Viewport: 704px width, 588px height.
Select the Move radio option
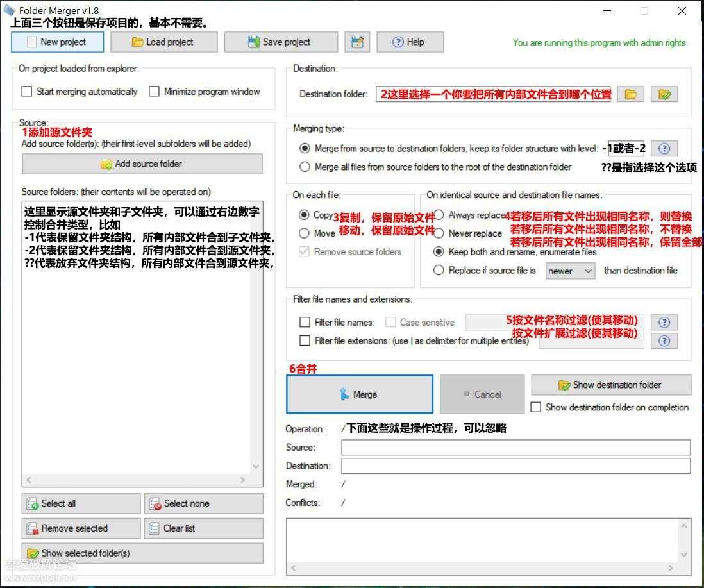305,233
